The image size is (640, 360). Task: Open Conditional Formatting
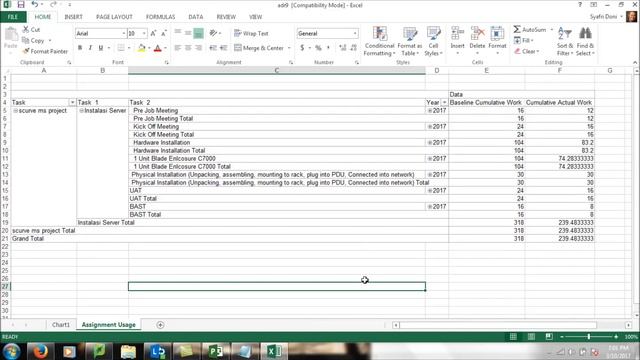[379, 41]
